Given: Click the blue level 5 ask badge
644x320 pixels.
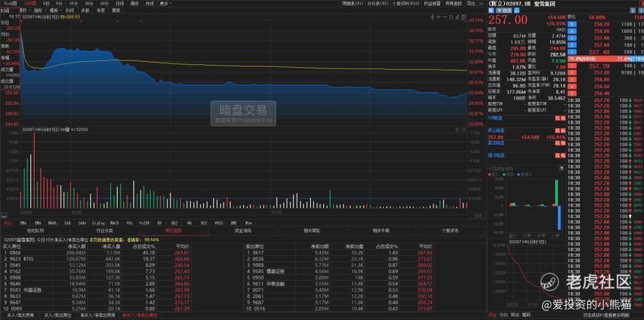Looking at the screenshot, I should (571, 24).
